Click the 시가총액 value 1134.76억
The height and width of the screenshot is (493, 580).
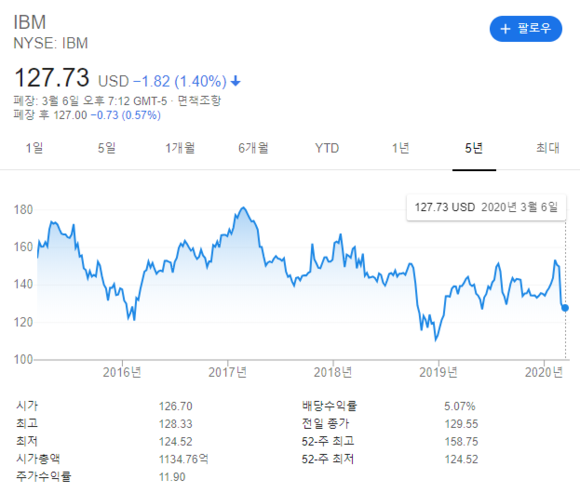[184, 459]
